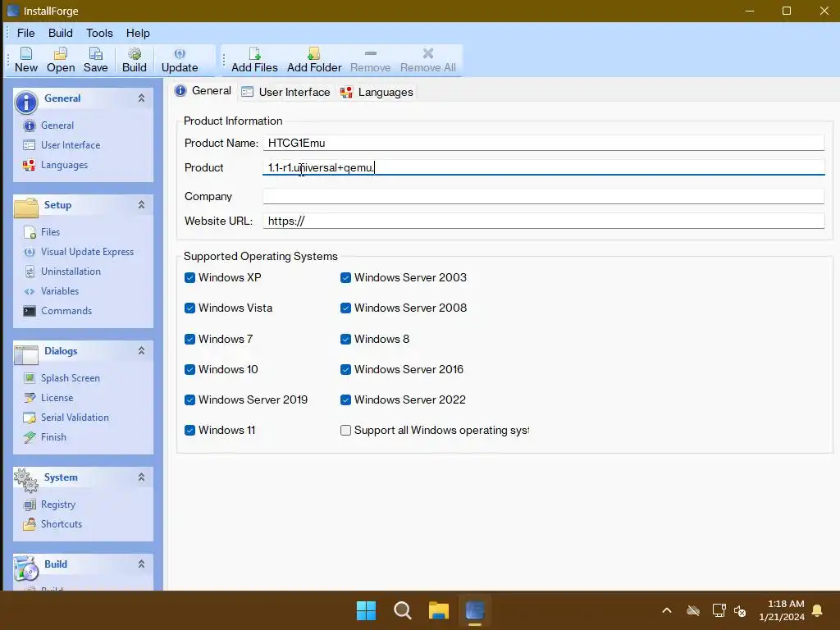Uncheck the Windows Server 2003 checkbox

(x=345, y=277)
